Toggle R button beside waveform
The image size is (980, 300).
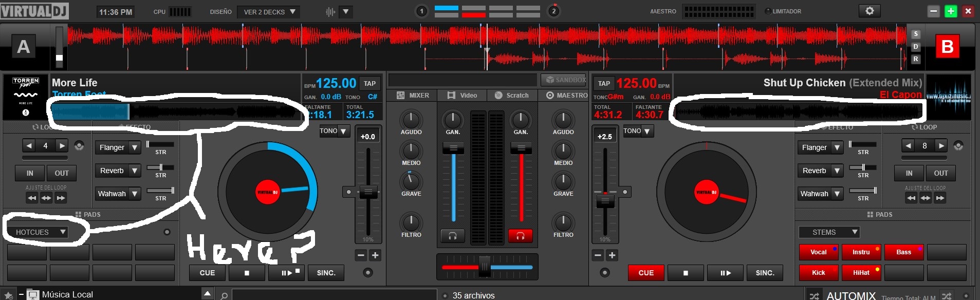point(916,59)
